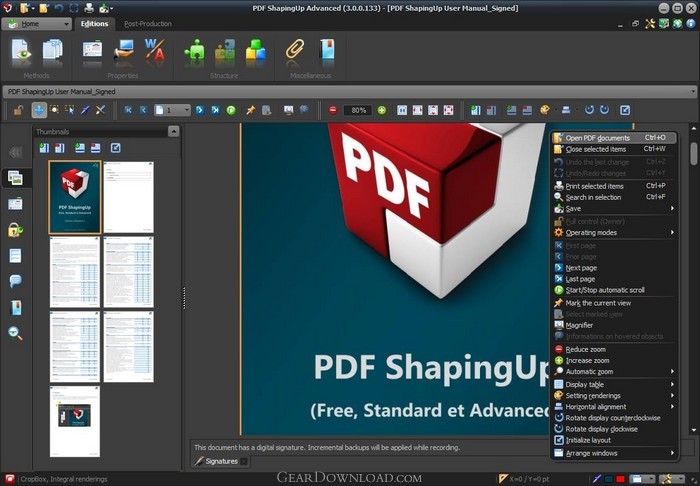Open the Signatures tab at bottom
700x486 pixels.
pyautogui.click(x=221, y=461)
